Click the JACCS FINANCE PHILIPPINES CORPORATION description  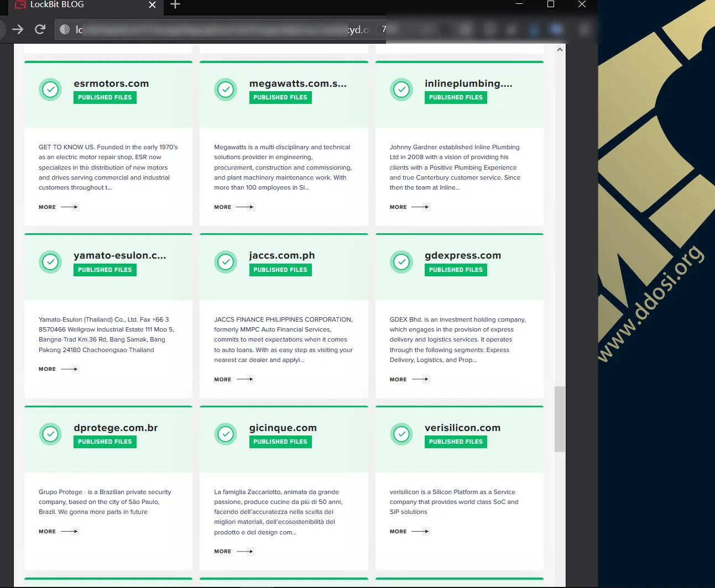(x=283, y=340)
